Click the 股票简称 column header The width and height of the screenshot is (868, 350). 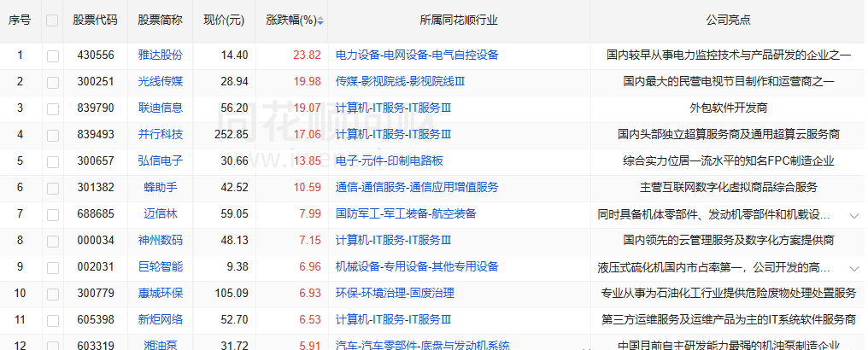pos(160,20)
